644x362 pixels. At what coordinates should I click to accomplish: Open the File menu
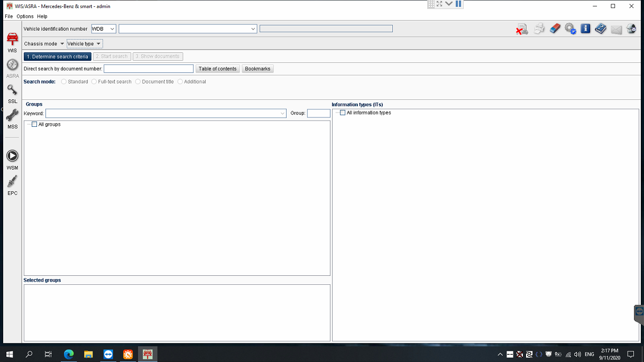coord(8,16)
